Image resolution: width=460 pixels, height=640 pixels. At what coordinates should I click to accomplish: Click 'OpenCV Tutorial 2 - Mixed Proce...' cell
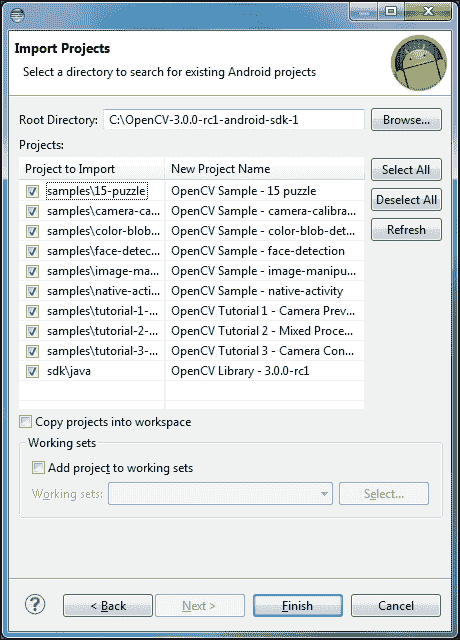(x=262, y=331)
